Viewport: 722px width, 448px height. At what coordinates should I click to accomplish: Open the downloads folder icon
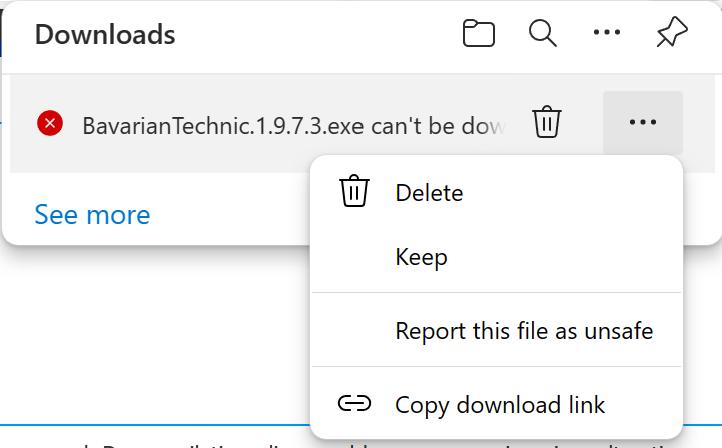(x=478, y=33)
